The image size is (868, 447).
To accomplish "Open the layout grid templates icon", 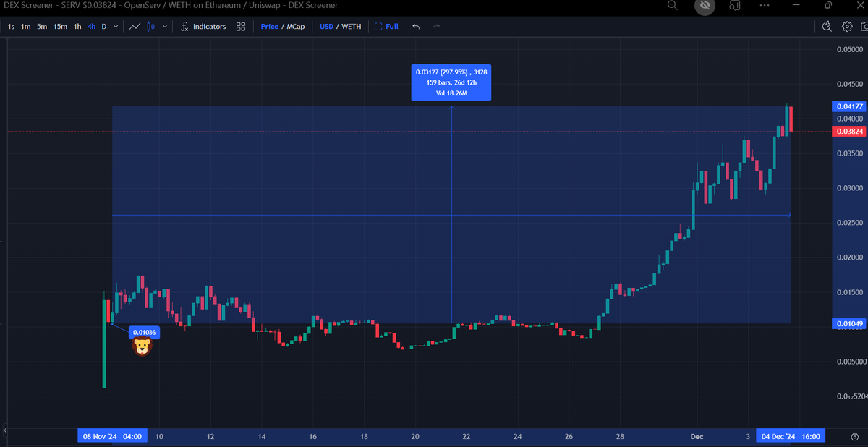I will 241,27.
